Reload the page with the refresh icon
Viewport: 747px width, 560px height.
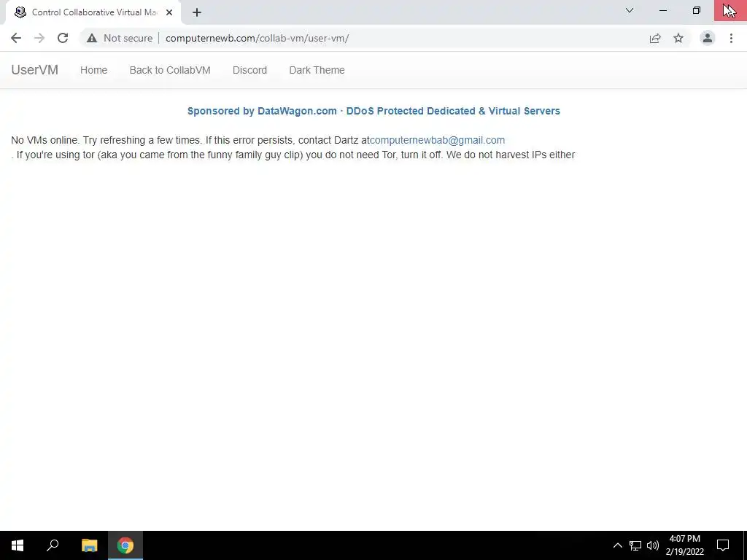click(63, 38)
